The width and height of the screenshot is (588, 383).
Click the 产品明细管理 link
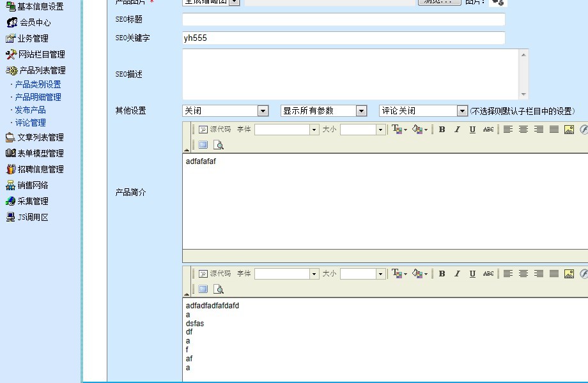[38, 97]
